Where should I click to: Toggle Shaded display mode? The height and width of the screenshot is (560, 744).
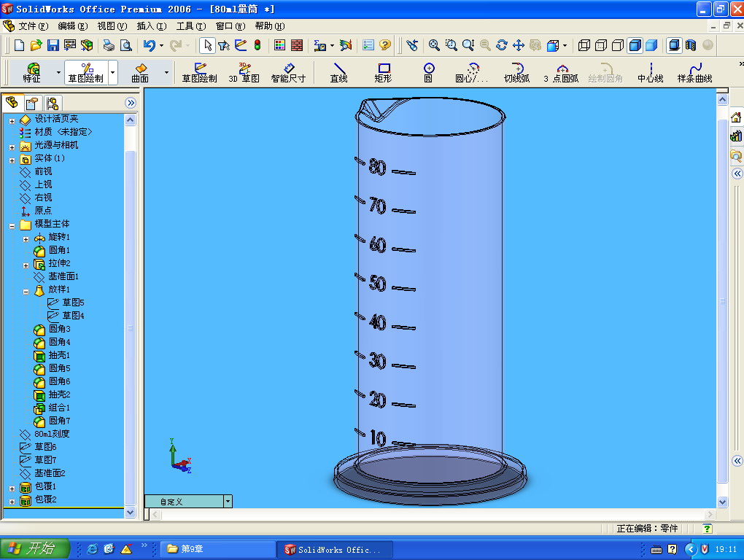652,45
